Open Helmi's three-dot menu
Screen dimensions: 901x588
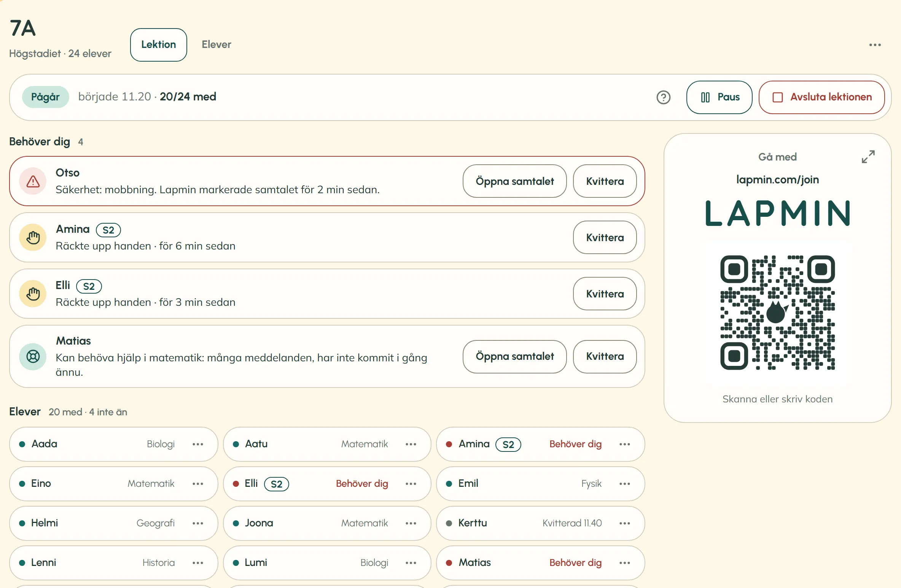[x=198, y=523]
